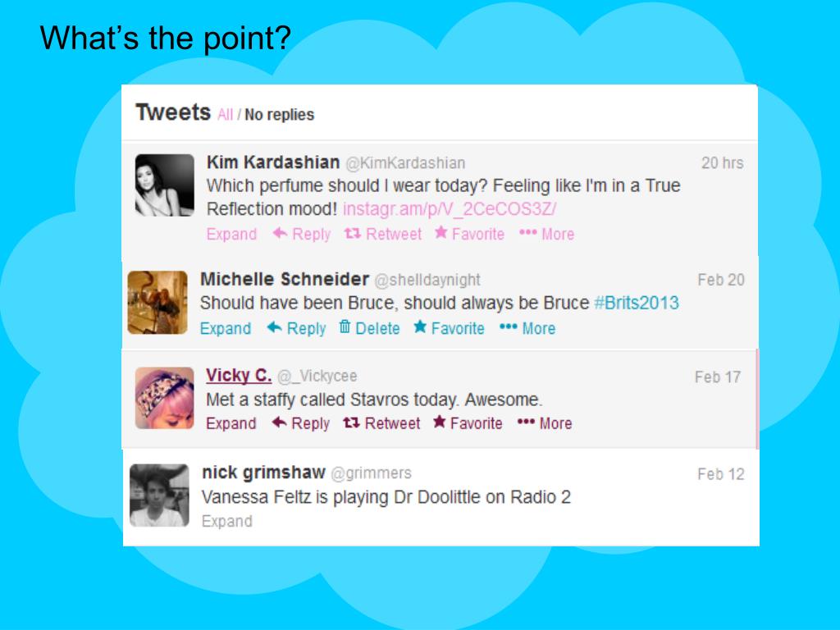Reply to Vicky C.'s tweet

coord(300,423)
